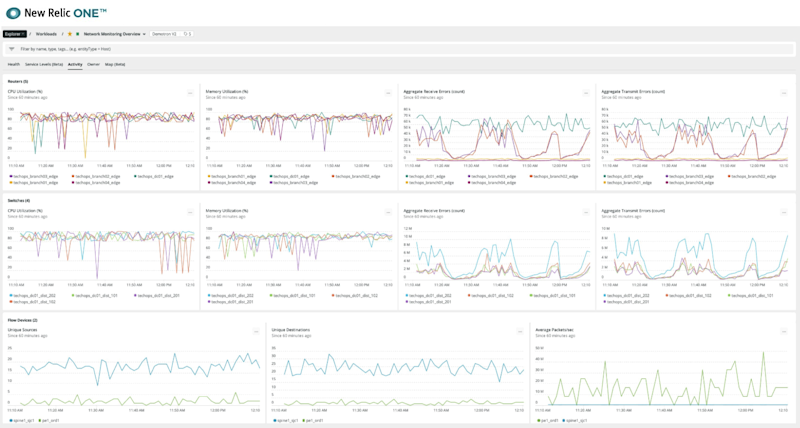Screen dimensions: 800x428
Task: Focus the filter by name, type, tags field
Action: [x=399, y=49]
